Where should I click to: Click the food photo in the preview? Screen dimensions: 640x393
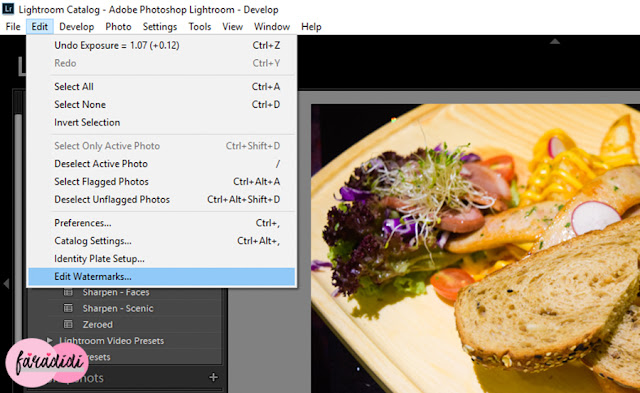click(476, 248)
